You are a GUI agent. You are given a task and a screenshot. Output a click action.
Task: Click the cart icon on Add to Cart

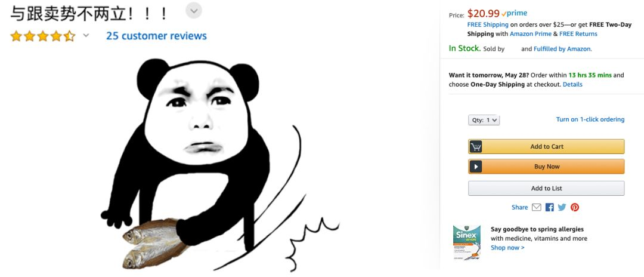click(x=476, y=147)
